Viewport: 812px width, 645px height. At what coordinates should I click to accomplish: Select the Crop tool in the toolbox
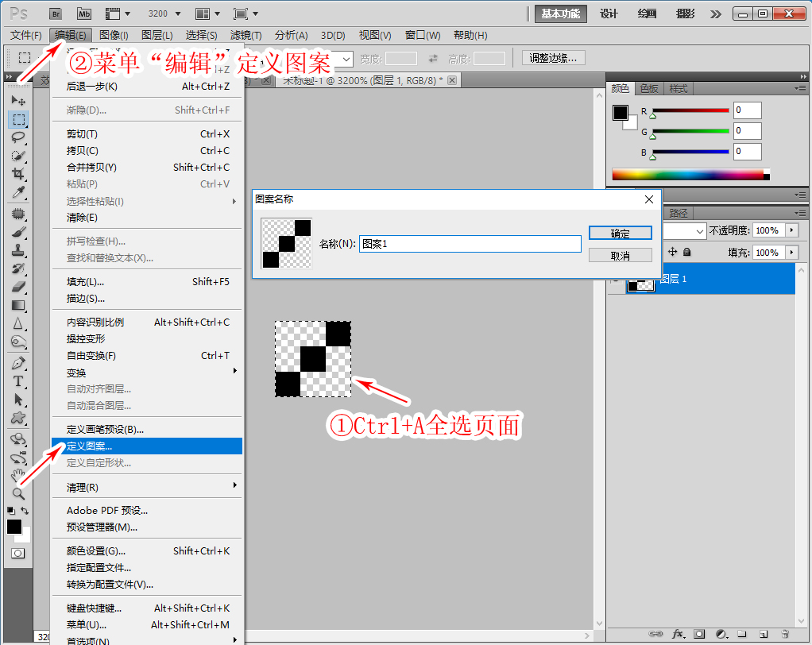[x=18, y=174]
